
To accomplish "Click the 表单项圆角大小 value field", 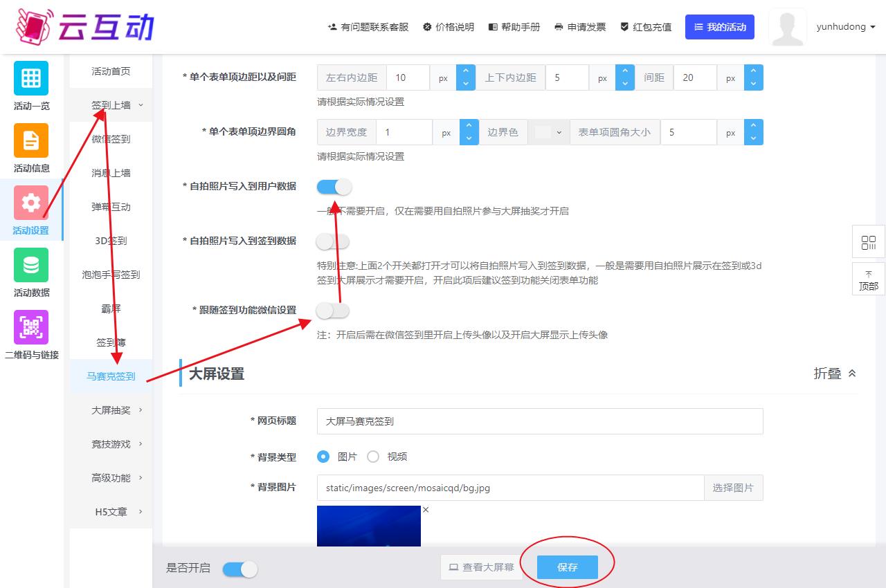I will pos(689,132).
